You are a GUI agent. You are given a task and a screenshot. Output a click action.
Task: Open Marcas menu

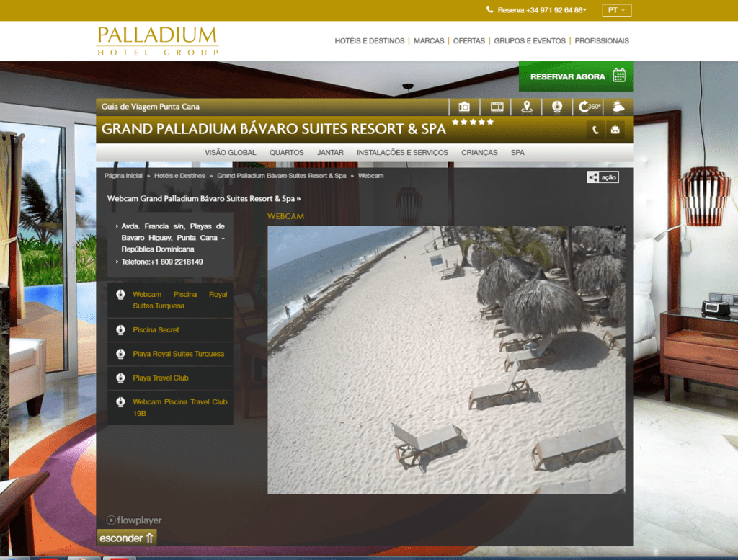click(x=429, y=41)
